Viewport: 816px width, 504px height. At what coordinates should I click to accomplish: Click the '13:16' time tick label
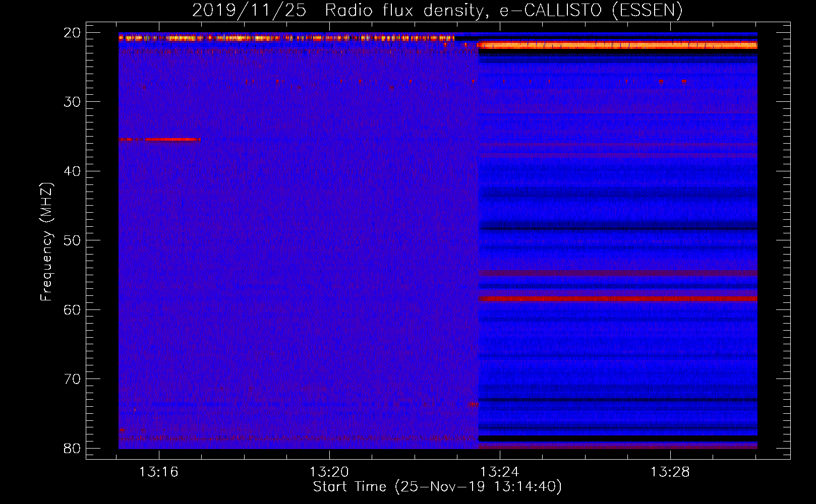(159, 472)
